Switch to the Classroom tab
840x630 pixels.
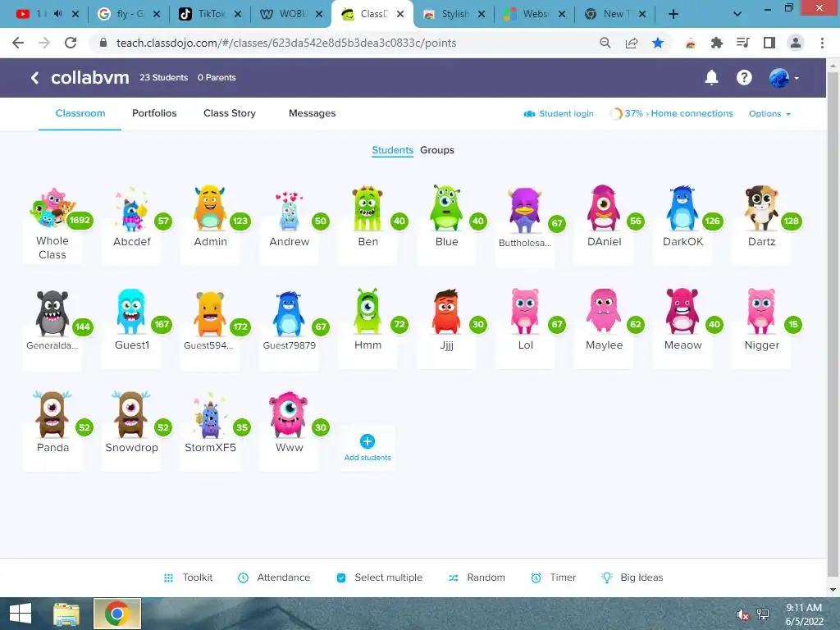coord(80,113)
